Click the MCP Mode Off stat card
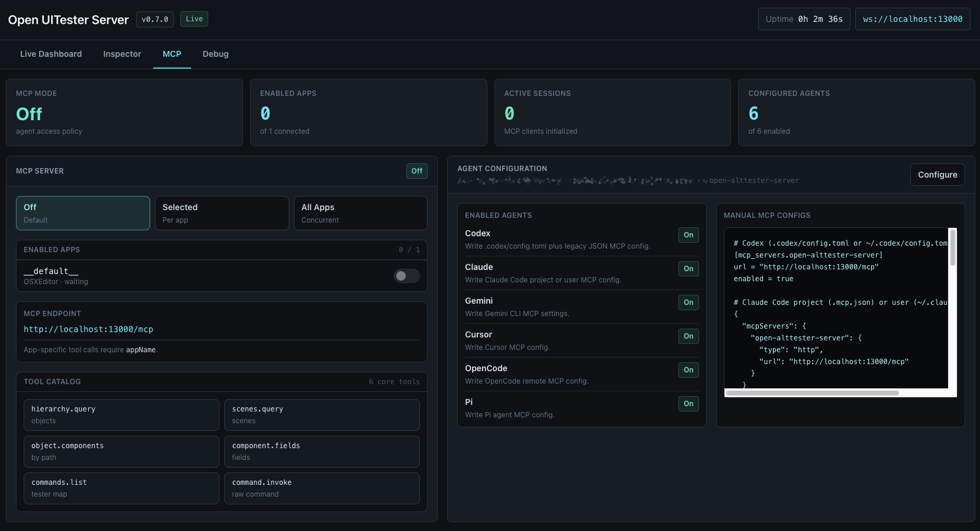Image resolution: width=980 pixels, height=531 pixels. pos(124,112)
